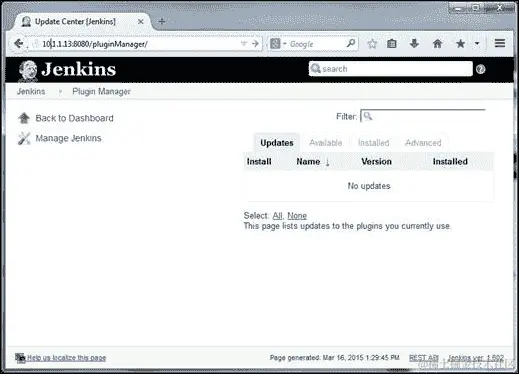This screenshot has width=519, height=374.
Task: Switch to the Installed tab
Action: pos(374,143)
